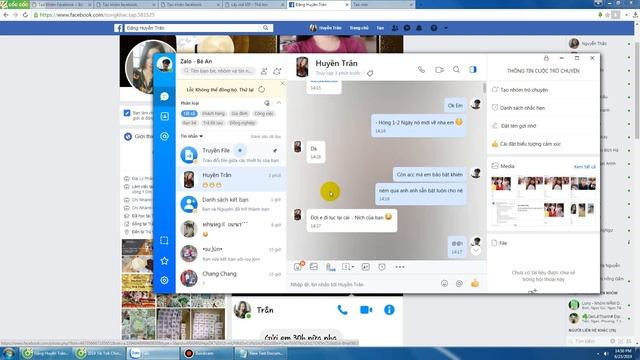Click the send image icon in chat toolbar
640x360 pixels.
(x=313, y=267)
